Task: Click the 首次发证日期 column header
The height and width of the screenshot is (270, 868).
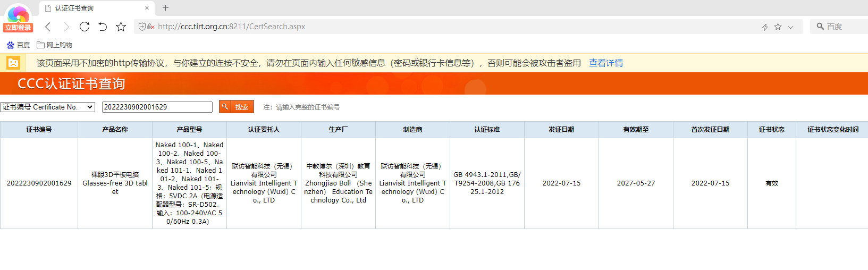Action: (x=710, y=130)
